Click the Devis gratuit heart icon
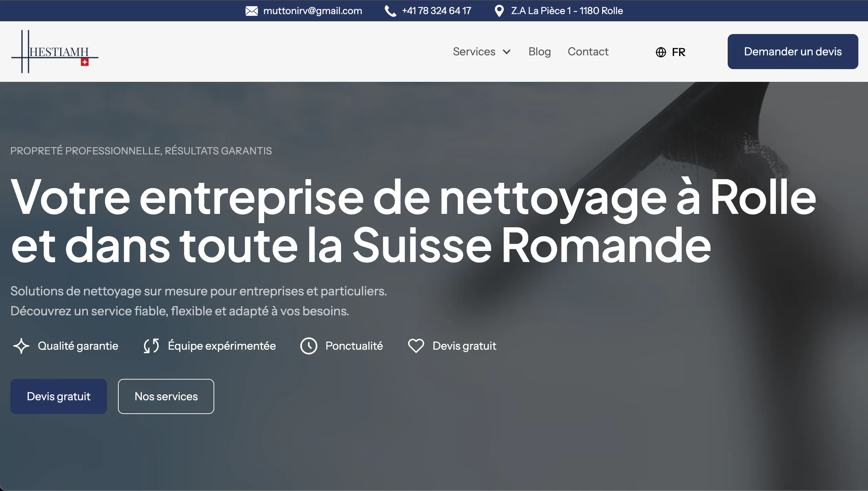This screenshot has height=491, width=868. tap(416, 346)
